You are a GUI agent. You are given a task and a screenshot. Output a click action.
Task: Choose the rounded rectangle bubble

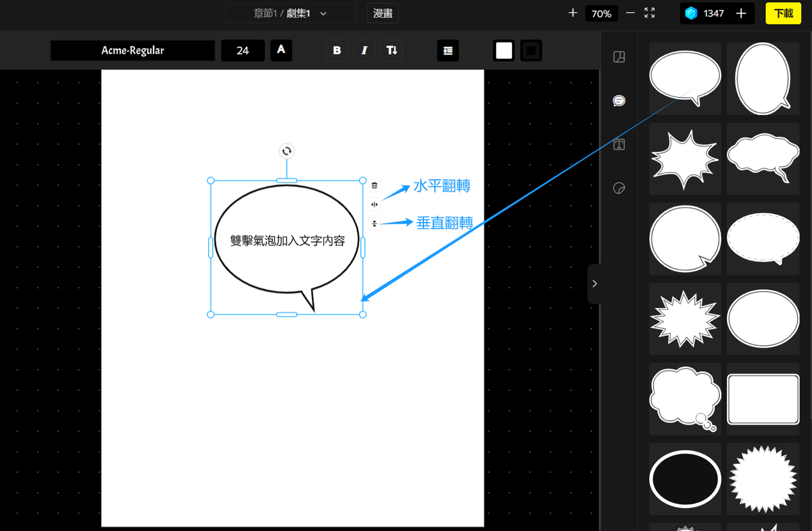pyautogui.click(x=763, y=399)
